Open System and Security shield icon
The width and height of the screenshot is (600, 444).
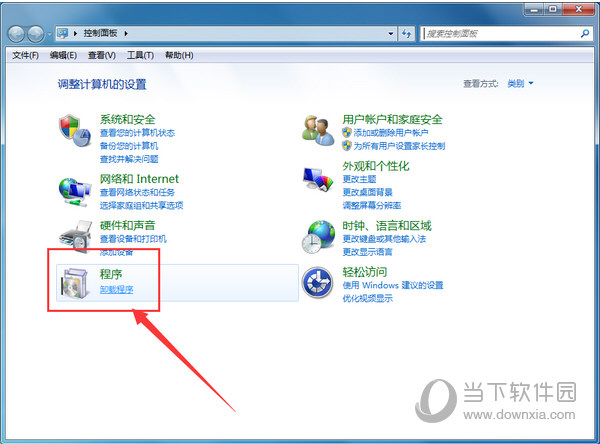pyautogui.click(x=75, y=131)
